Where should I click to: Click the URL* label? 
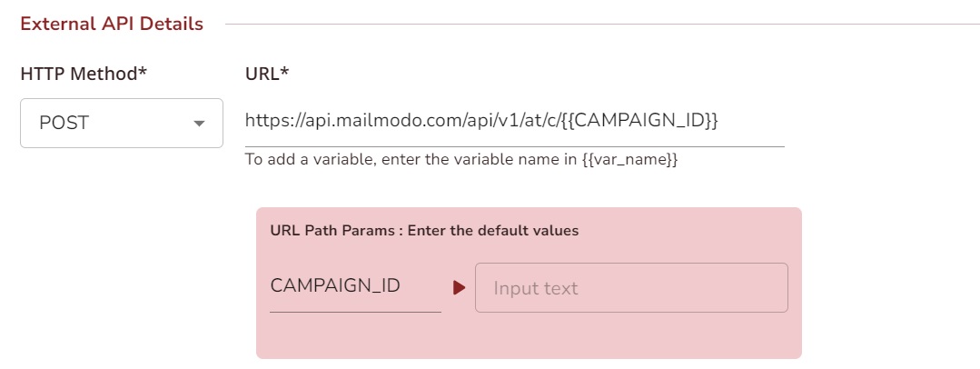coord(267,74)
